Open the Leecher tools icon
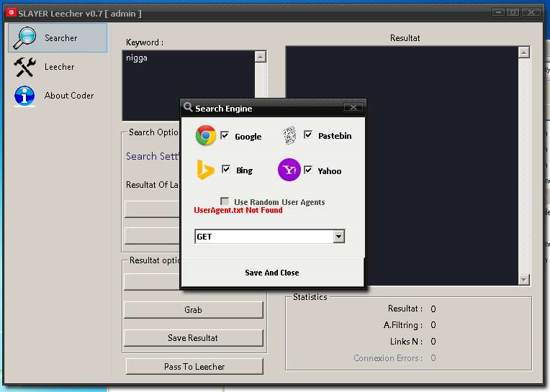Screen dimensions: 550x392 (25, 67)
